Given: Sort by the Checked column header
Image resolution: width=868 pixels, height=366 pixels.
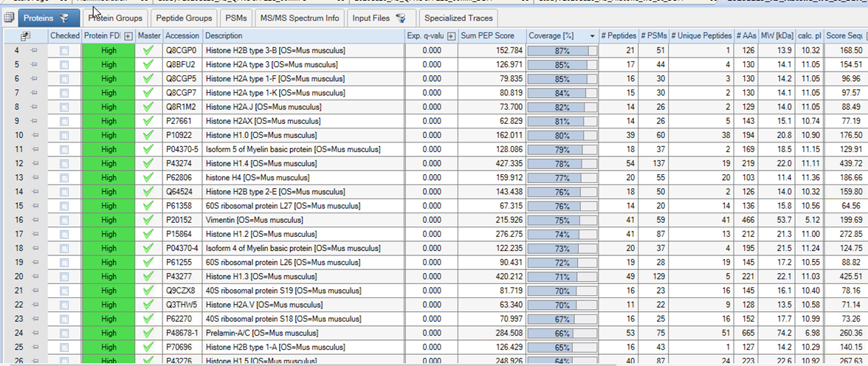Looking at the screenshot, I should (x=65, y=36).
